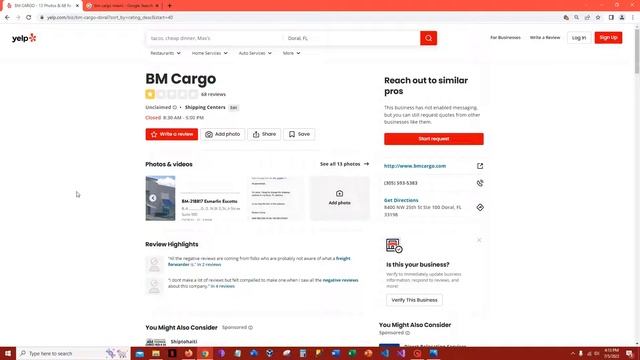Click the info icon next to Unclaimed
This screenshot has width=640, height=360.
coord(175,107)
